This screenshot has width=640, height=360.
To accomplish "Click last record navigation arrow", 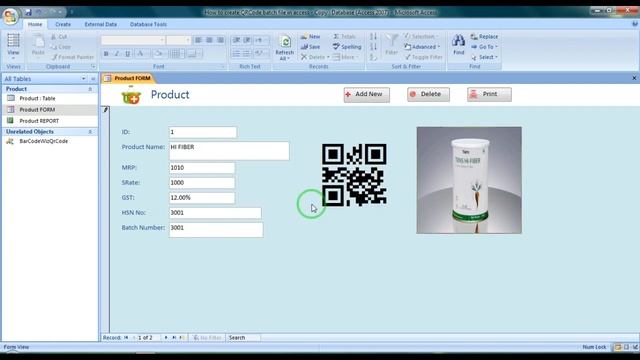I will click(x=174, y=338).
